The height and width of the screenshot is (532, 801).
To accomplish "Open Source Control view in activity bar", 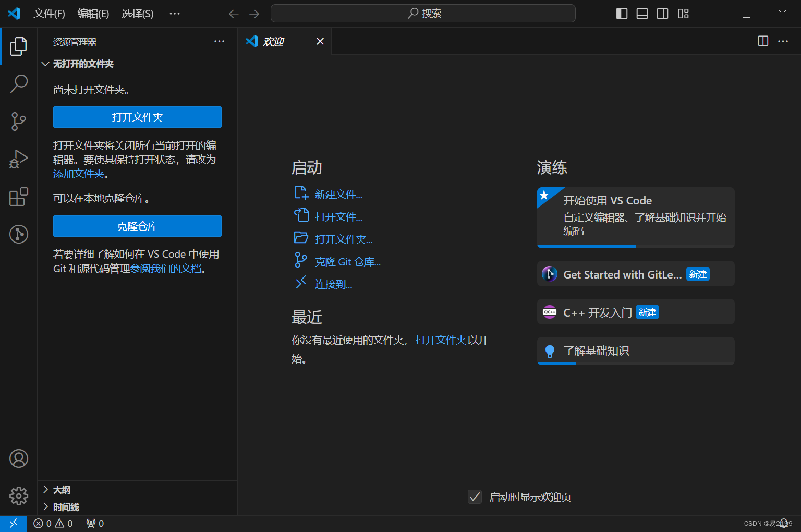I will pyautogui.click(x=19, y=122).
